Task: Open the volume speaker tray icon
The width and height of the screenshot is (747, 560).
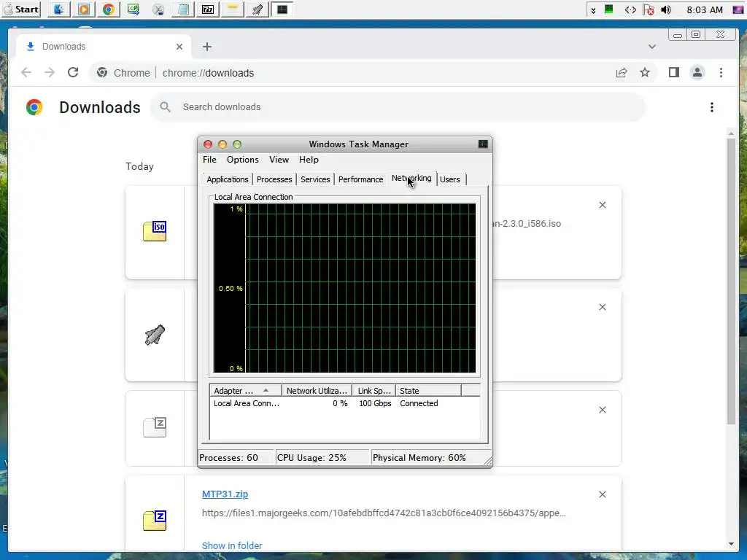Action: [666, 9]
